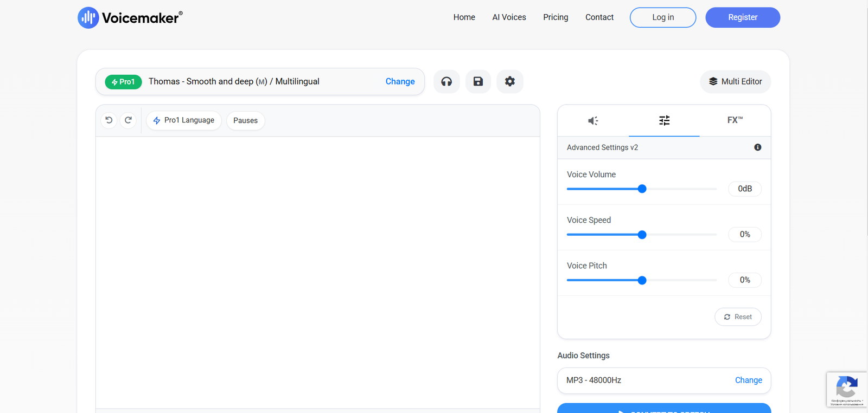This screenshot has height=413, width=868.
Task: Click the floppy disk save icon
Action: (478, 81)
